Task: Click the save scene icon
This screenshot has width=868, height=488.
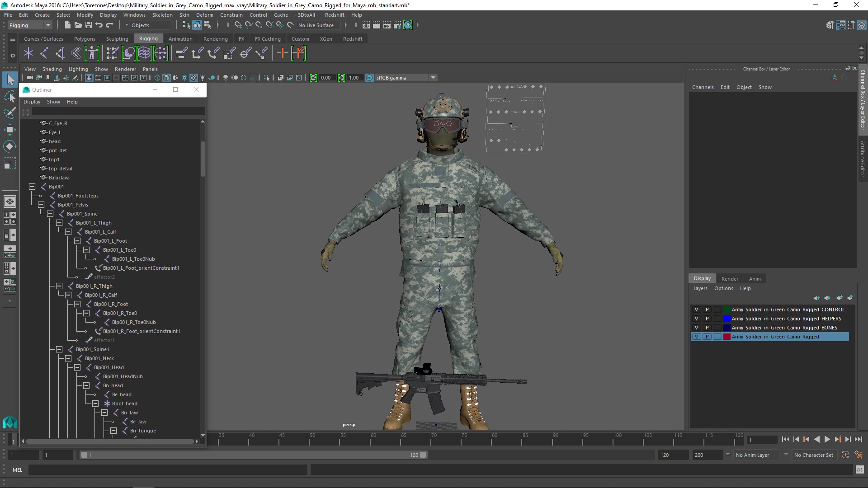Action: (89, 25)
